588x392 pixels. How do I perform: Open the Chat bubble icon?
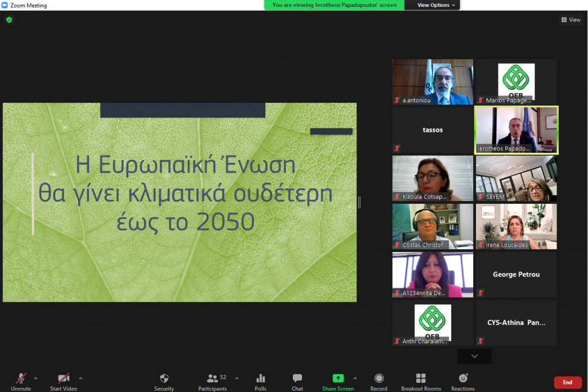coord(297,378)
